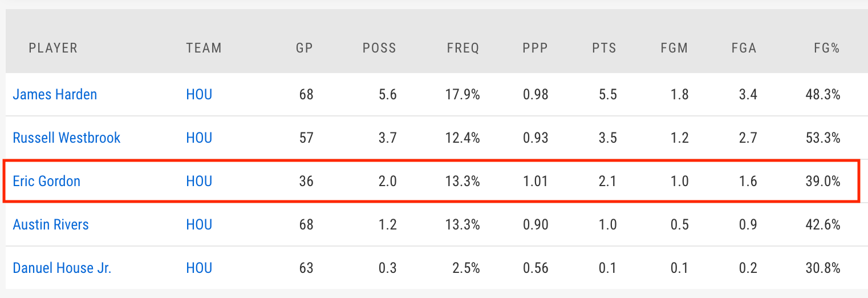Open Austin Rivers player link

tap(51, 224)
